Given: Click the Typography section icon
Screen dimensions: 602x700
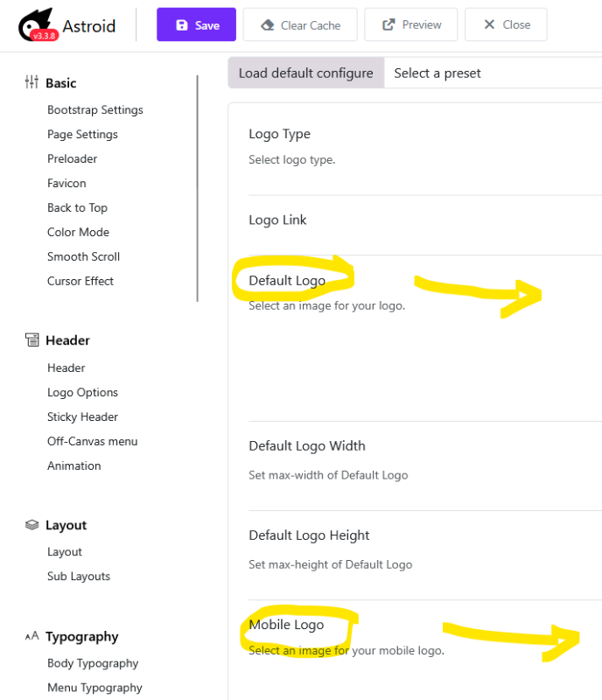Looking at the screenshot, I should (x=31, y=637).
